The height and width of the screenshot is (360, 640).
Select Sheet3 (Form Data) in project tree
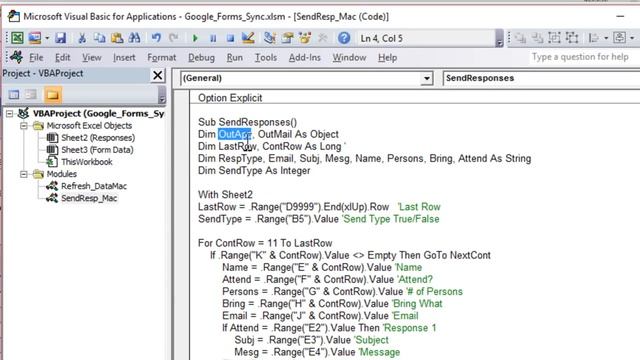[97, 150]
